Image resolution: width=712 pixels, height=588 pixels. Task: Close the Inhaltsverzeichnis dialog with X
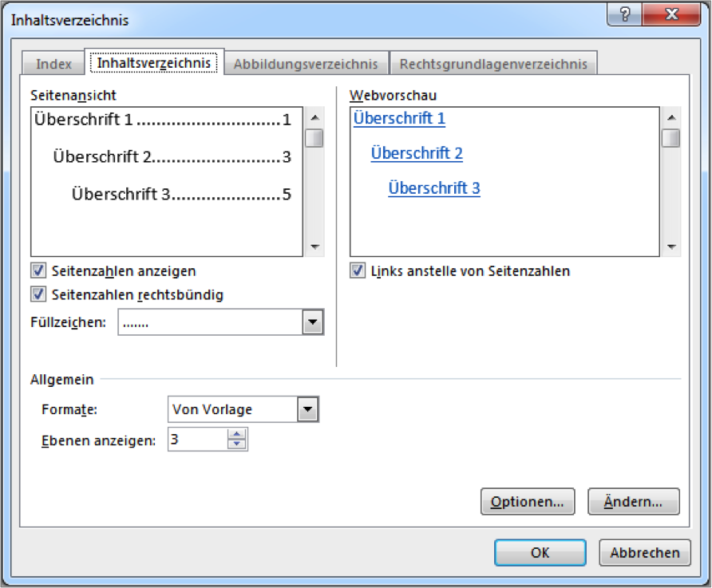pos(671,14)
